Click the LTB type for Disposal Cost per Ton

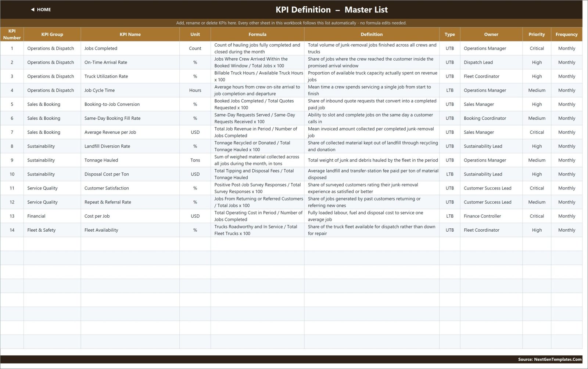click(449, 174)
